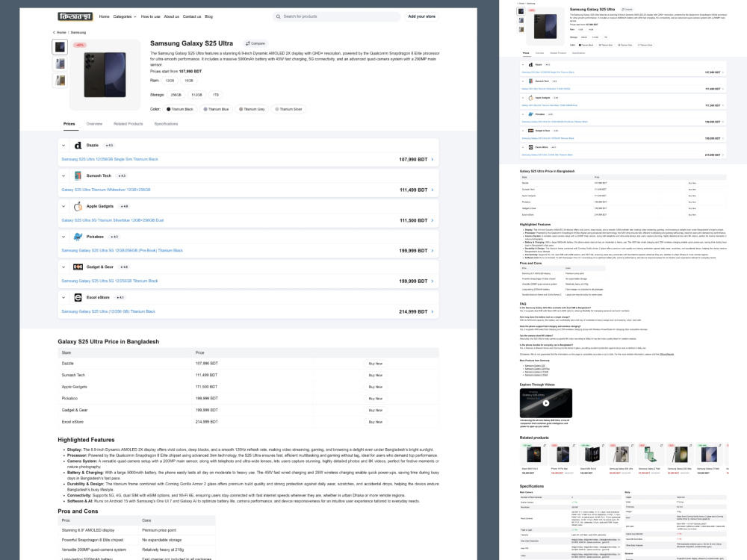The width and height of the screenshot is (747, 560).
Task: Click Buy Now in the Gadget & Gear row
Action: (376, 410)
